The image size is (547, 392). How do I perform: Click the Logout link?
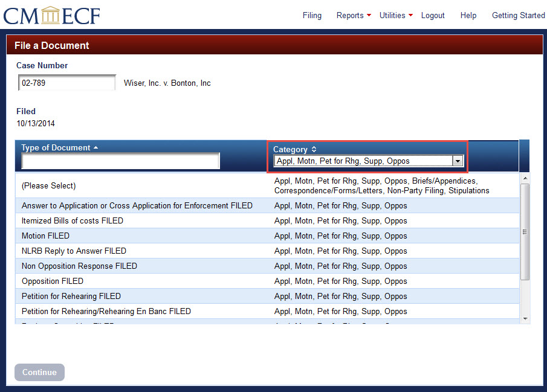click(x=433, y=15)
